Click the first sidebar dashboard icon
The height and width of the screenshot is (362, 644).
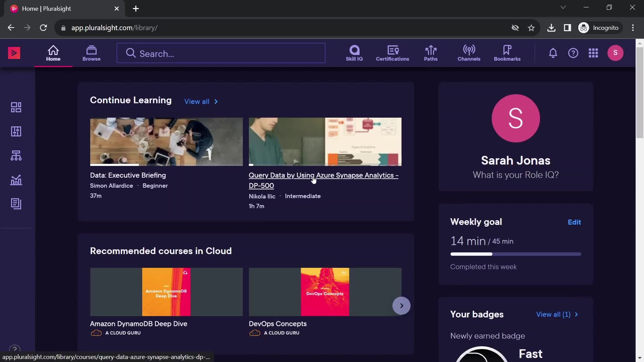16,107
